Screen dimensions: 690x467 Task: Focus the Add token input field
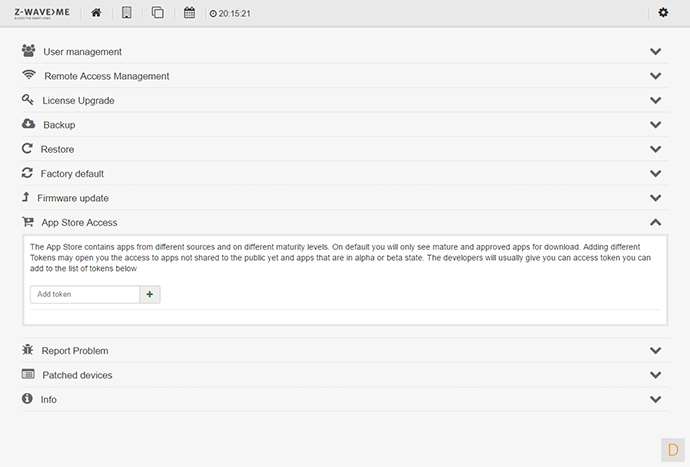point(84,295)
